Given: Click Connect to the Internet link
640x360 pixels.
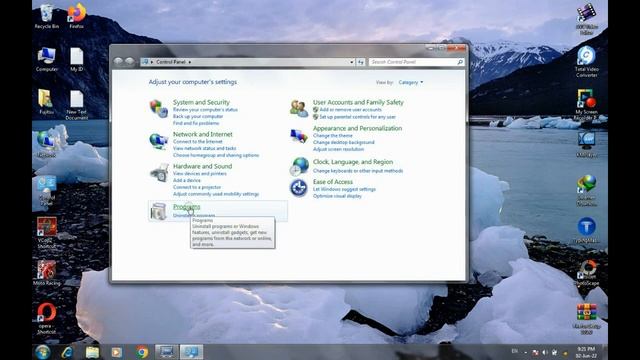Looking at the screenshot, I should [198, 142].
